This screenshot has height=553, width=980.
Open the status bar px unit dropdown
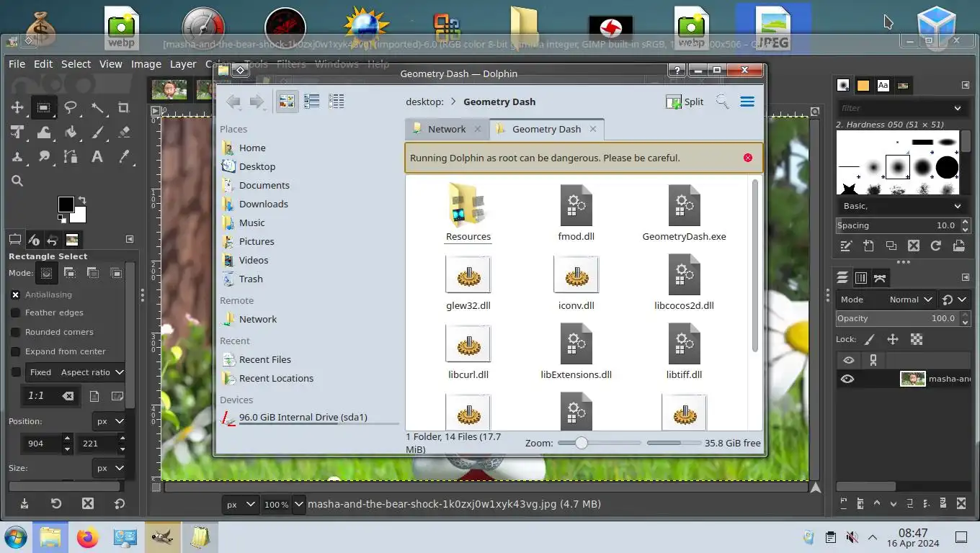coord(240,505)
